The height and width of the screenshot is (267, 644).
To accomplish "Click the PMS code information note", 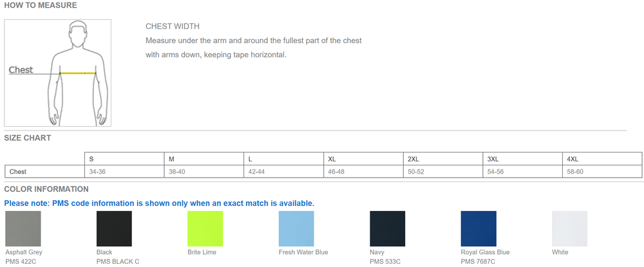I will (159, 203).
